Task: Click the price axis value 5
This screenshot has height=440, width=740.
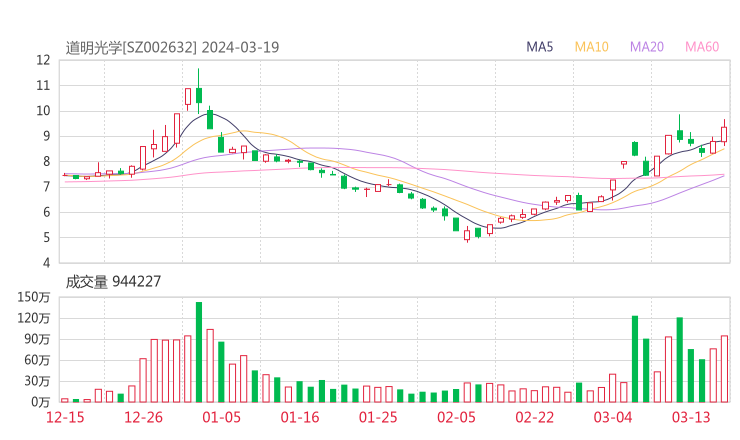Action: click(46, 237)
